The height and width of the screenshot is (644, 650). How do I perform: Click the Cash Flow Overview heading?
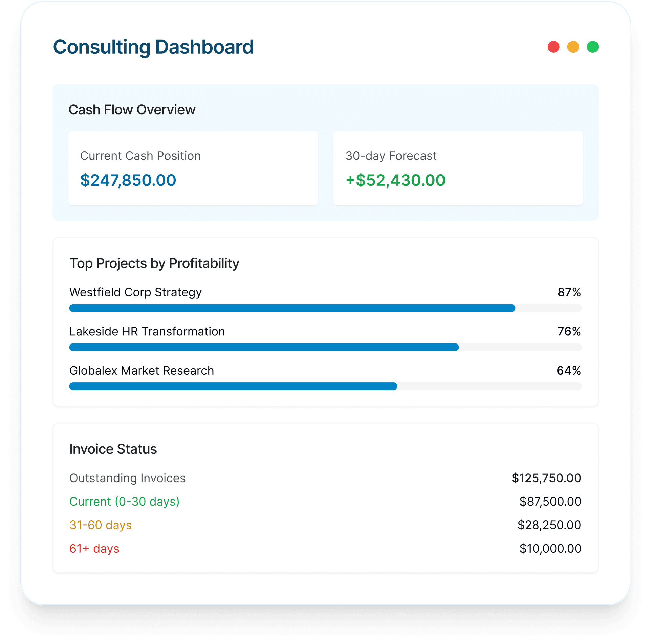[132, 110]
